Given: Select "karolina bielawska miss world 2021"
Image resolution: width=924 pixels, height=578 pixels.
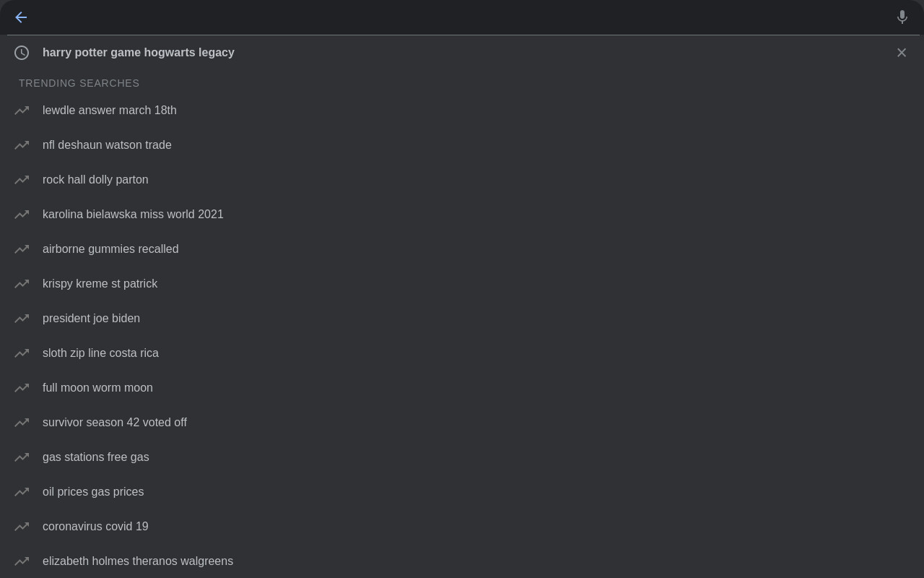Looking at the screenshot, I should coord(133,215).
